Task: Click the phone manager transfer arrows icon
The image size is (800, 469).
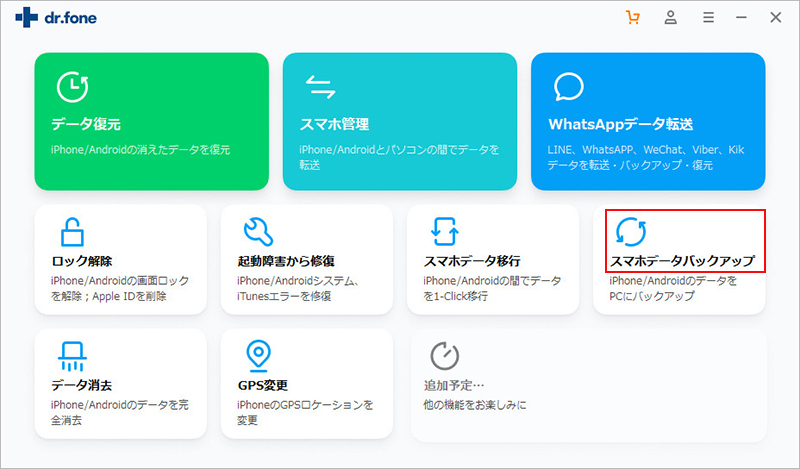Action: coord(320,88)
